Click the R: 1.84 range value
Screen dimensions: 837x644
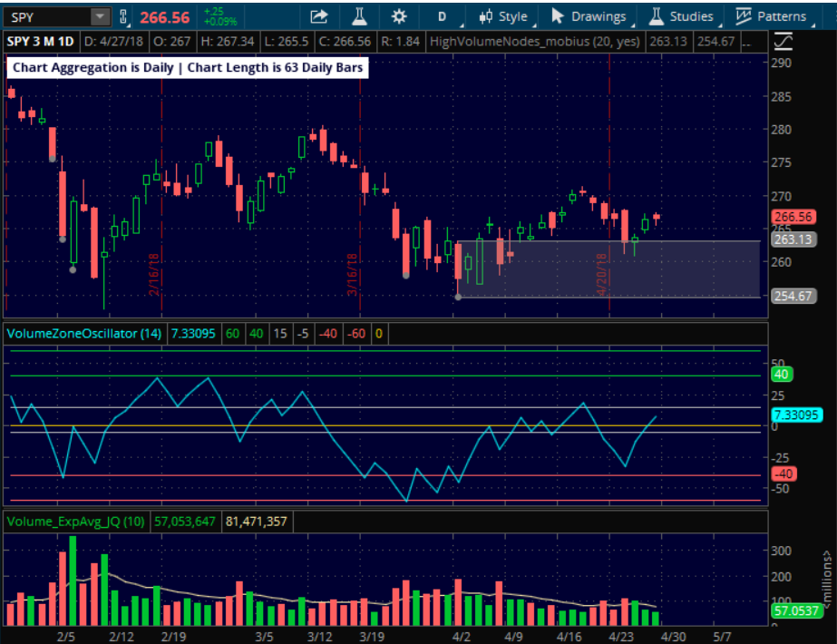[x=400, y=42]
